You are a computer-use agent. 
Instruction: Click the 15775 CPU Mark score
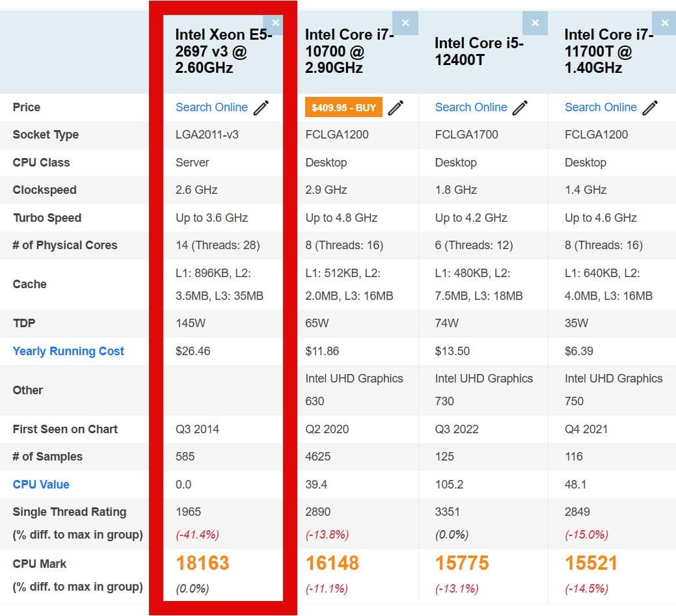[462, 563]
